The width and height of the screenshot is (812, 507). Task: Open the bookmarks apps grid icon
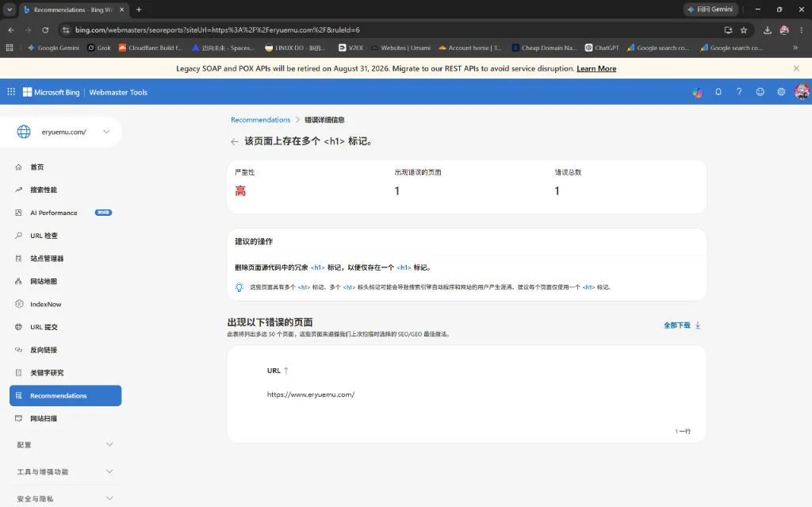coord(10,48)
